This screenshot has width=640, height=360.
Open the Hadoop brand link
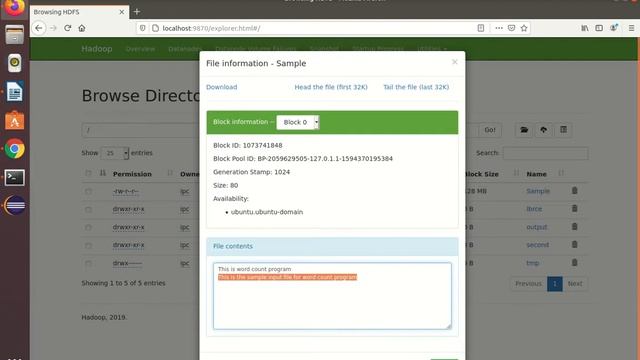97,49
